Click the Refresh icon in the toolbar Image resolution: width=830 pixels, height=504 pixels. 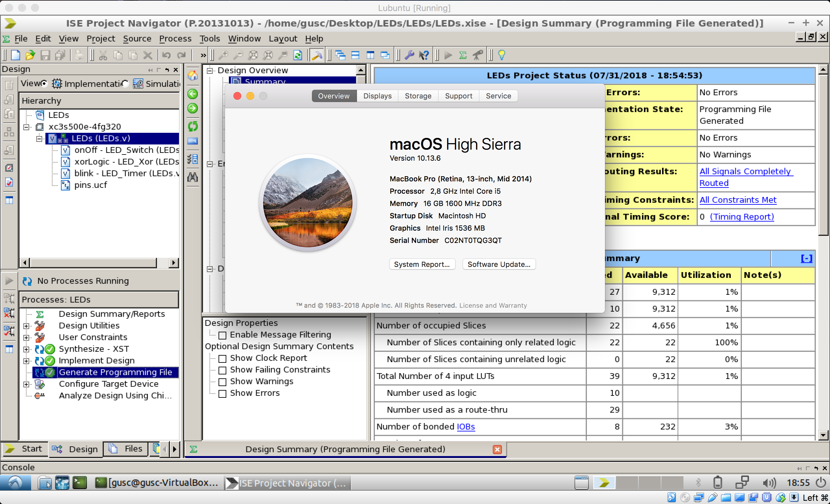[297, 55]
